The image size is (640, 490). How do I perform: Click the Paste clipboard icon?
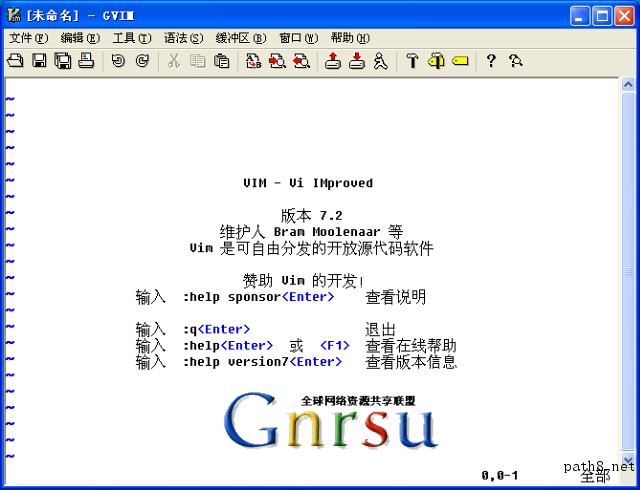(x=222, y=61)
